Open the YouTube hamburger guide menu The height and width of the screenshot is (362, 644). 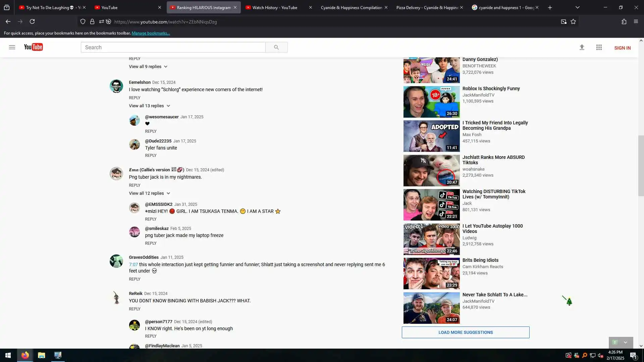[12, 47]
